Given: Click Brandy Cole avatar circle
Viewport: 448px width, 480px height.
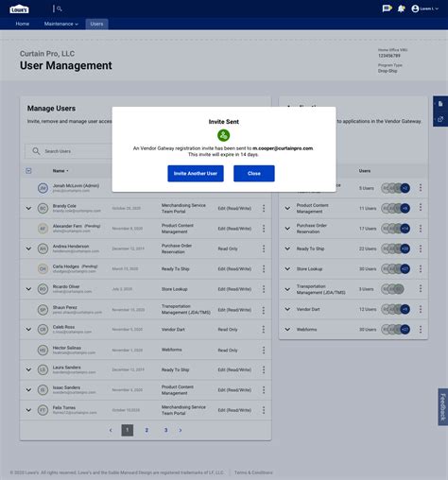Looking at the screenshot, I should pos(43,209).
